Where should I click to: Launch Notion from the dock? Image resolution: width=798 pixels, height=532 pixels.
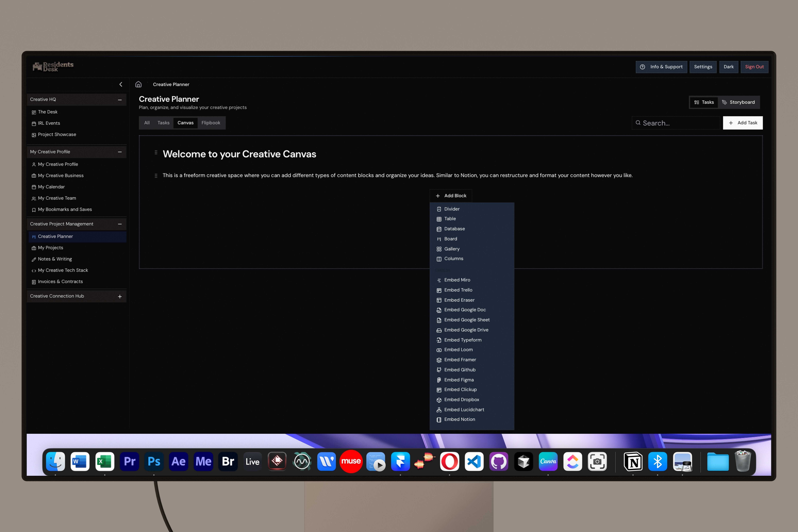tap(633, 461)
